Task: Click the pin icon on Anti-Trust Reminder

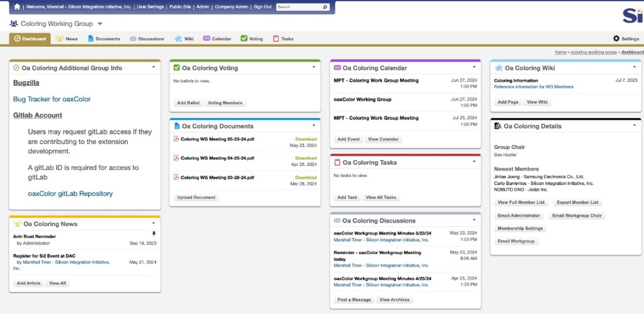Action: (154, 234)
